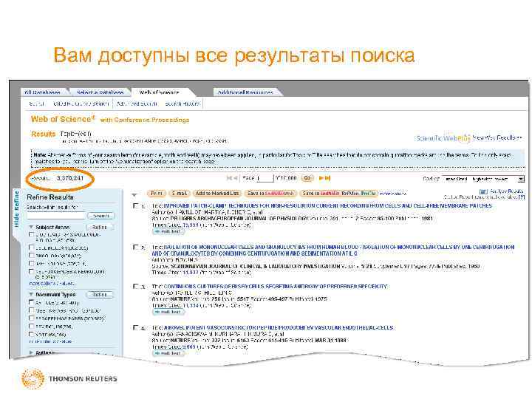This screenshot has width=532, height=399.
Task: Open Full Text for result 4
Action: click(x=168, y=353)
